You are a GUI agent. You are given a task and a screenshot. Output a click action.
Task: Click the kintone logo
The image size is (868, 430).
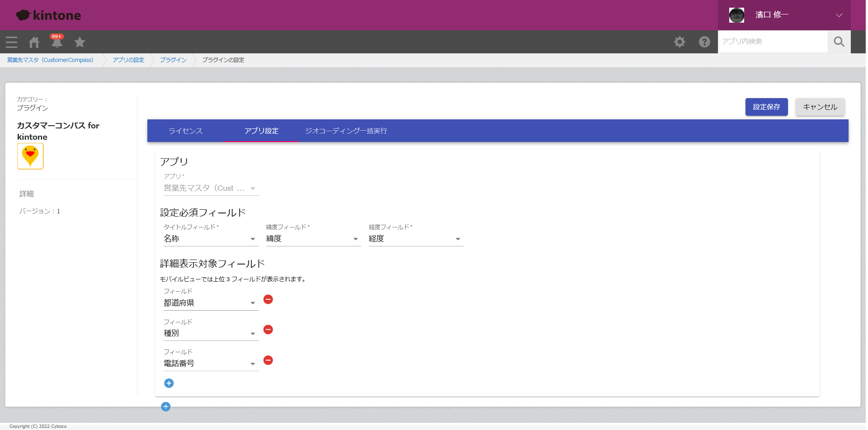tap(48, 15)
